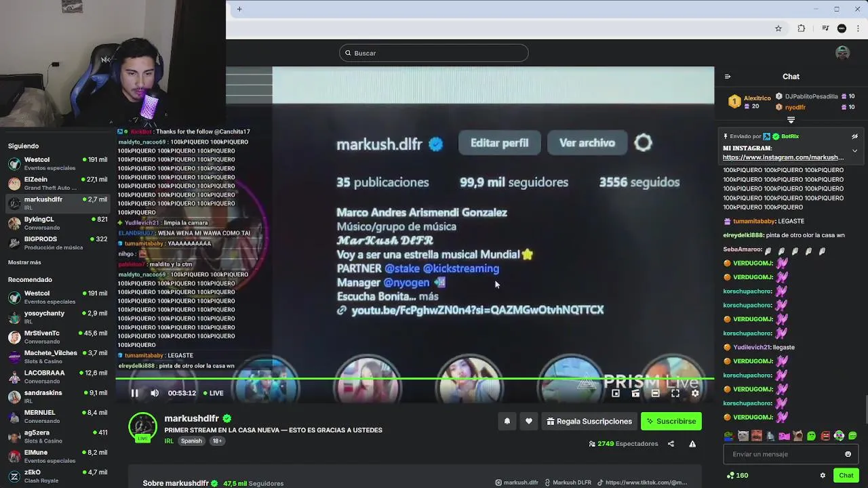This screenshot has height=488, width=868.
Task: Expand the pinned message chevron
Action: (854, 150)
